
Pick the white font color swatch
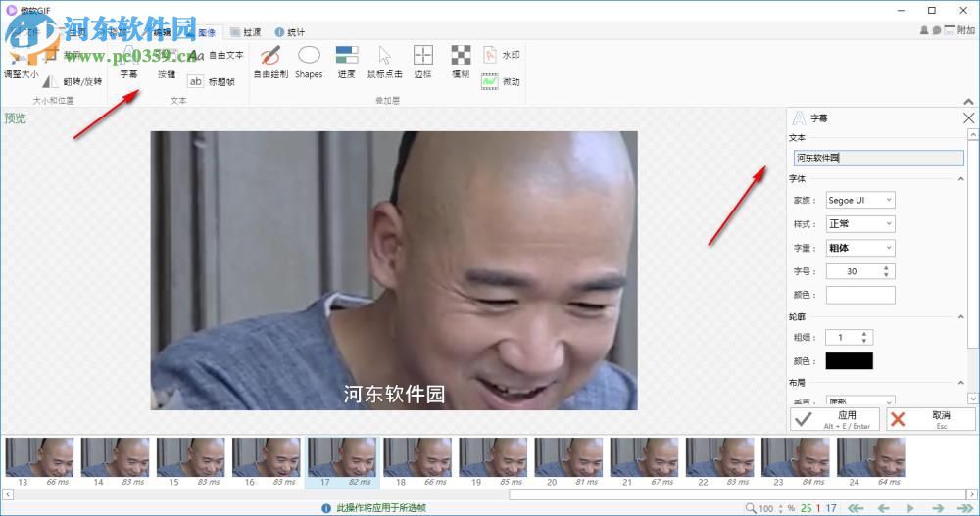[x=860, y=295]
